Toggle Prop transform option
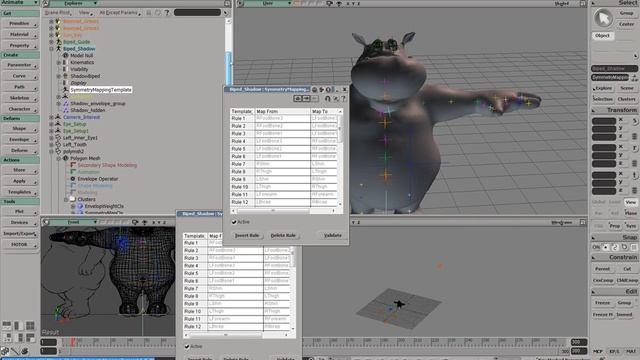 click(615, 226)
